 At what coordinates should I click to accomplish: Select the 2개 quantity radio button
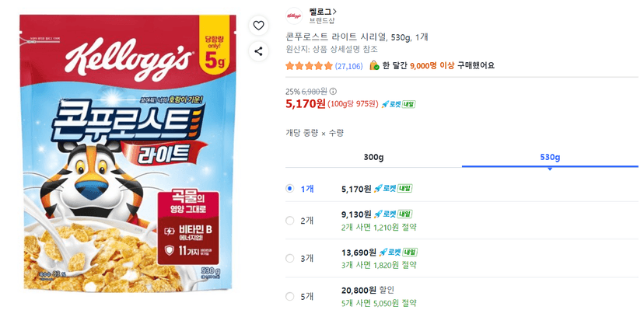tap(289, 221)
